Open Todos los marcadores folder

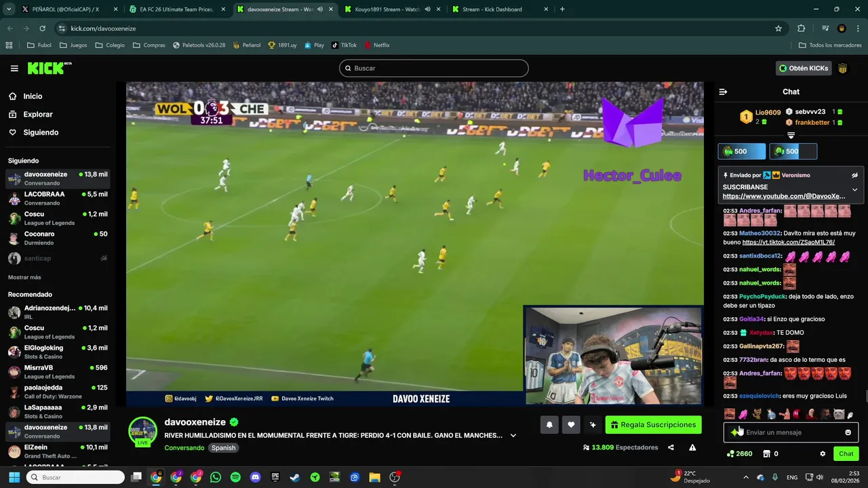(830, 45)
